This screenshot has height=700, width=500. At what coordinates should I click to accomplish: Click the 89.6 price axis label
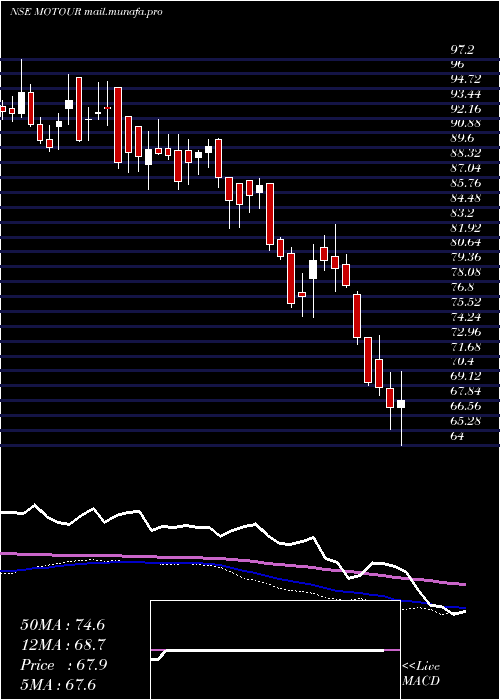click(x=462, y=138)
